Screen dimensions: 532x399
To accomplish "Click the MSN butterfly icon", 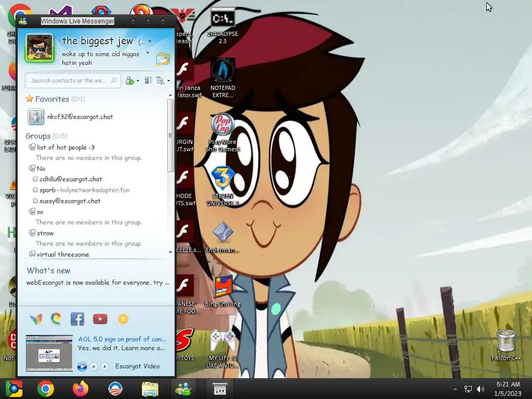I will [x=36, y=319].
